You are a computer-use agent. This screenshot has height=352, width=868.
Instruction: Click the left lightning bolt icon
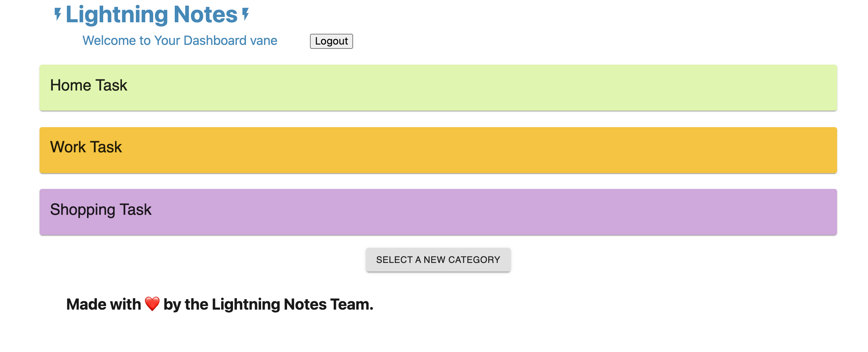pos(58,14)
